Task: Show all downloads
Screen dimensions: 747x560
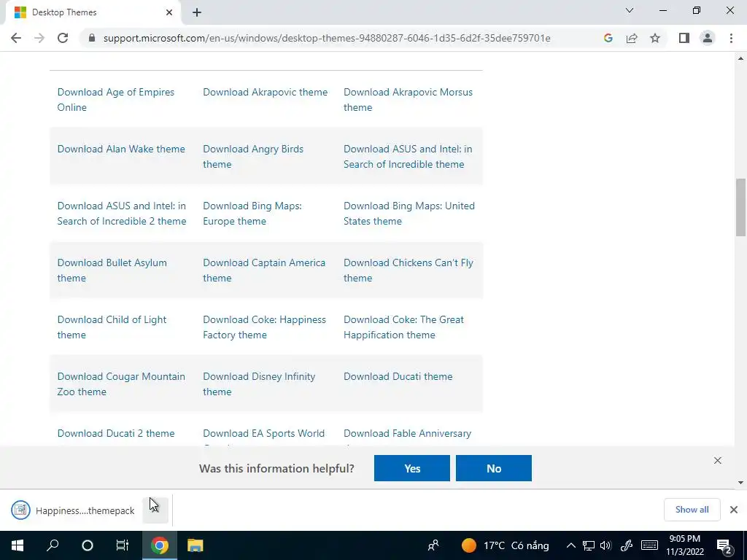Action: coord(692,510)
